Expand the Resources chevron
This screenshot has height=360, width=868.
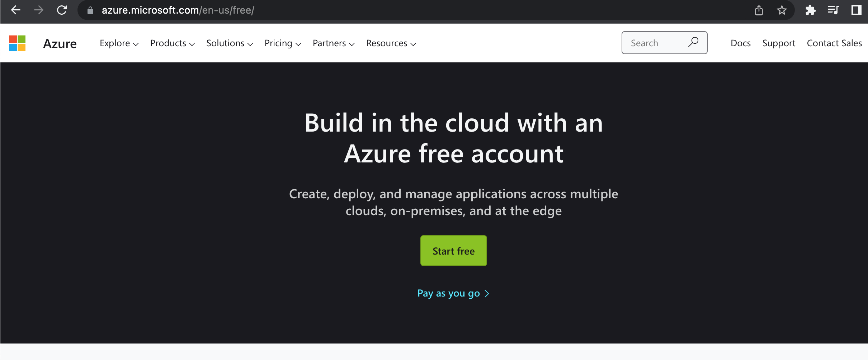(x=413, y=44)
